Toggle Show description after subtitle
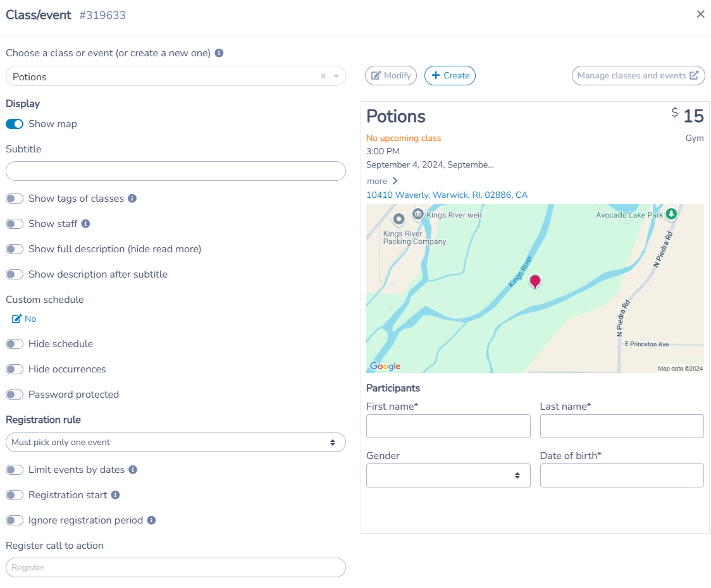Screen dimensions: 711x588 [15, 275]
